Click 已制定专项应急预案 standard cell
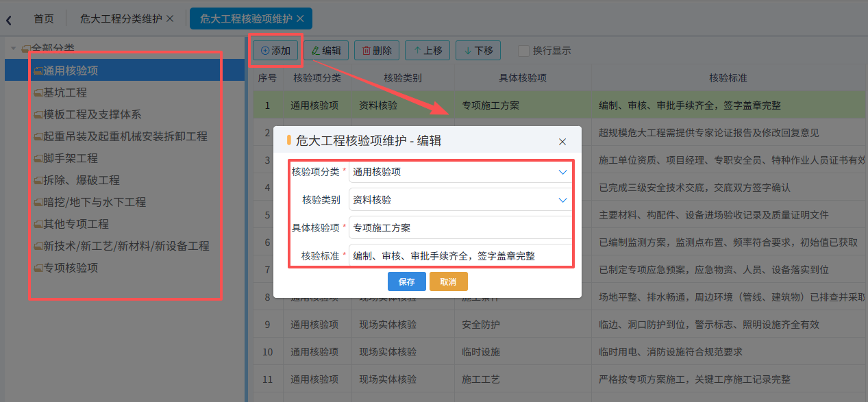868x402 pixels. click(x=729, y=270)
